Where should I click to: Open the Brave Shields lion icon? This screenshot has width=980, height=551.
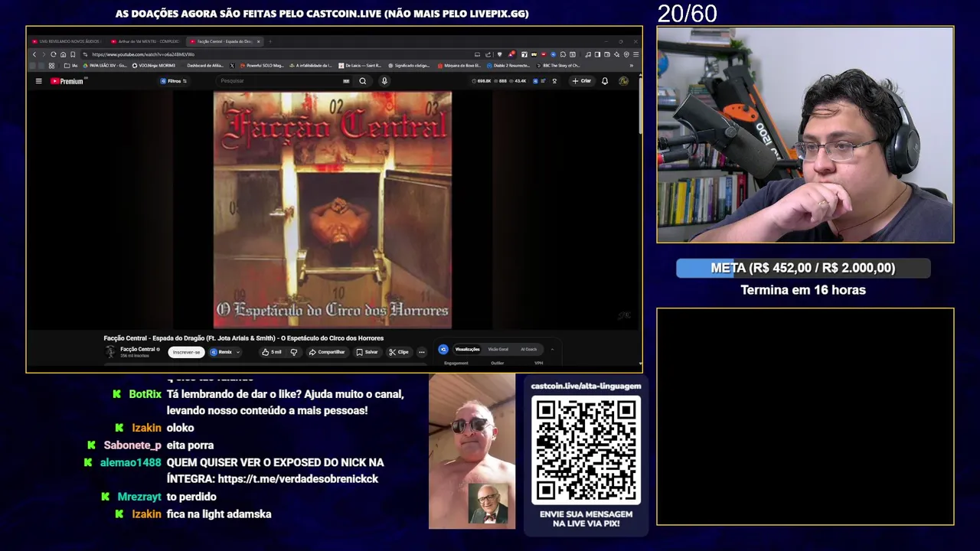tap(499, 54)
